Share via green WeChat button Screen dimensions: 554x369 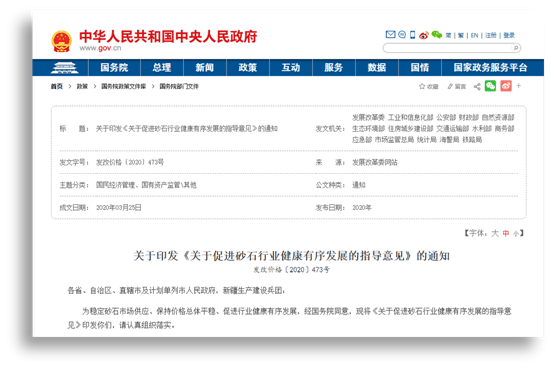tap(490, 86)
